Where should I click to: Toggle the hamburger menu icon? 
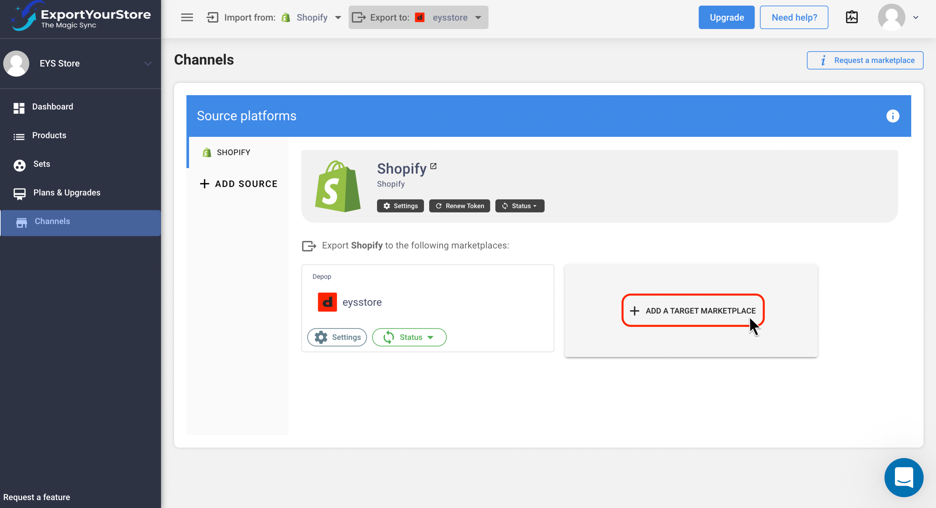point(187,17)
